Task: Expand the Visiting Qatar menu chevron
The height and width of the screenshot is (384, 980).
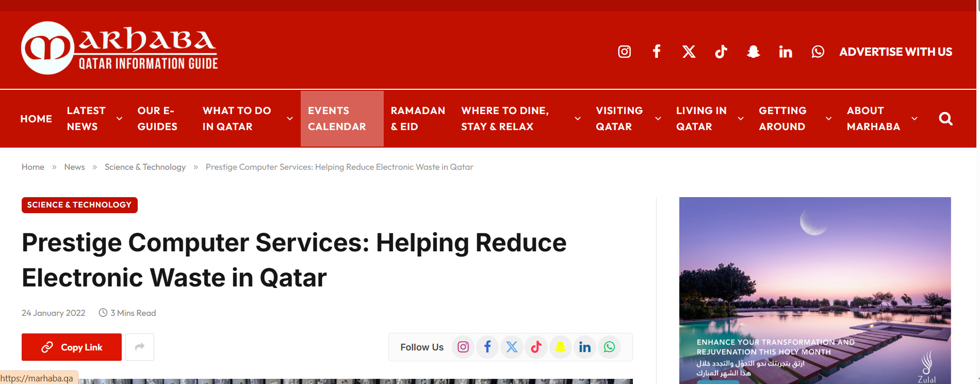Action: (x=658, y=119)
